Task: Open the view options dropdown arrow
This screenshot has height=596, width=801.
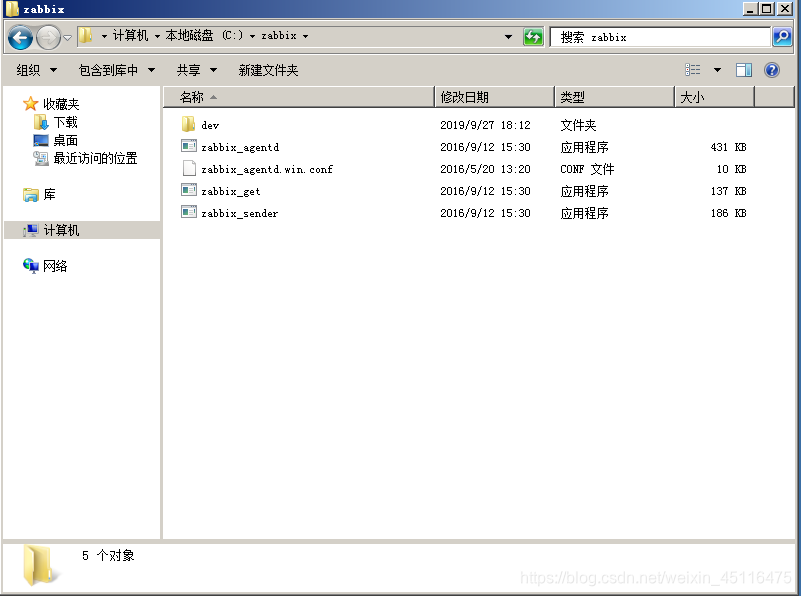Action: pyautogui.click(x=717, y=70)
